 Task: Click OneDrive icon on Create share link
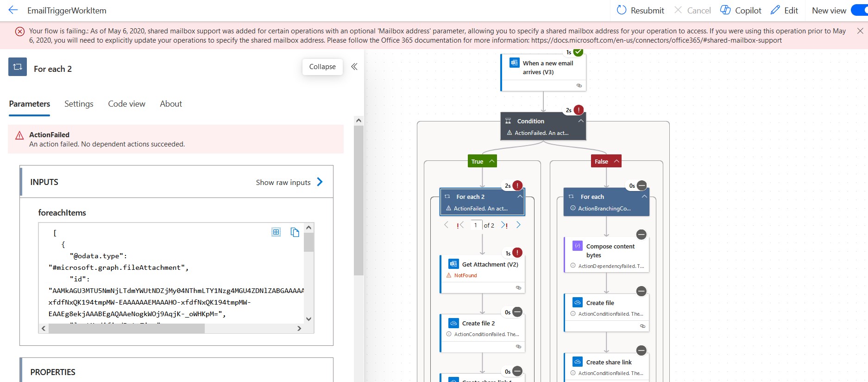coord(578,362)
